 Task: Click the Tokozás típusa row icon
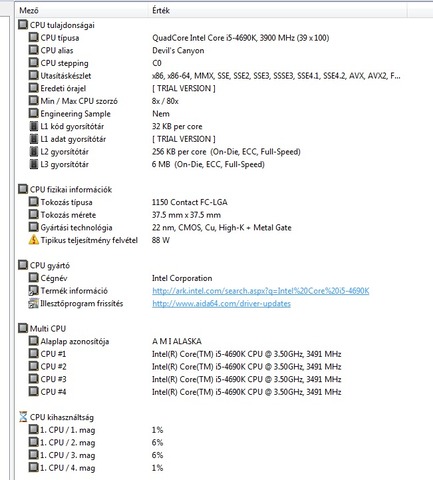tap(33, 202)
